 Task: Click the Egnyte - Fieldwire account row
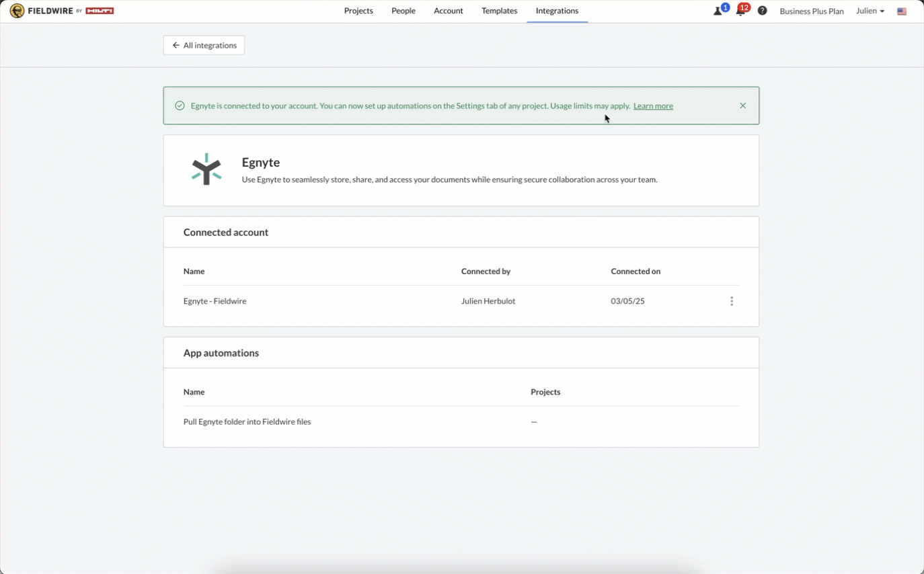click(x=215, y=301)
